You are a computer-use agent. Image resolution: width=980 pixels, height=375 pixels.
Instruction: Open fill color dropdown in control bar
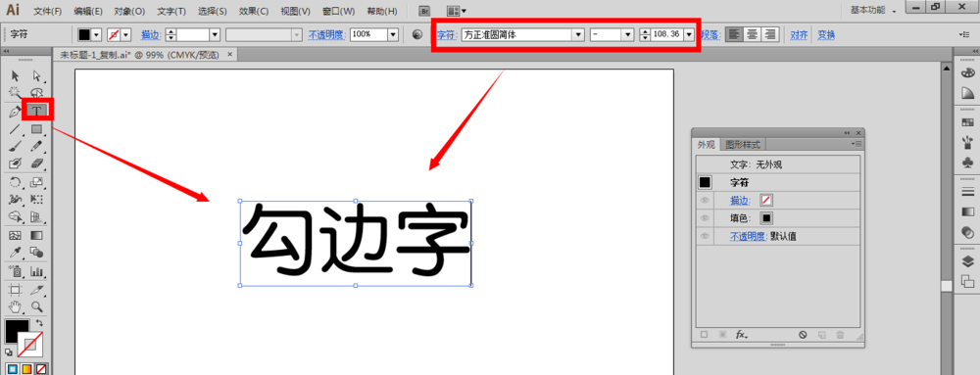pos(96,35)
